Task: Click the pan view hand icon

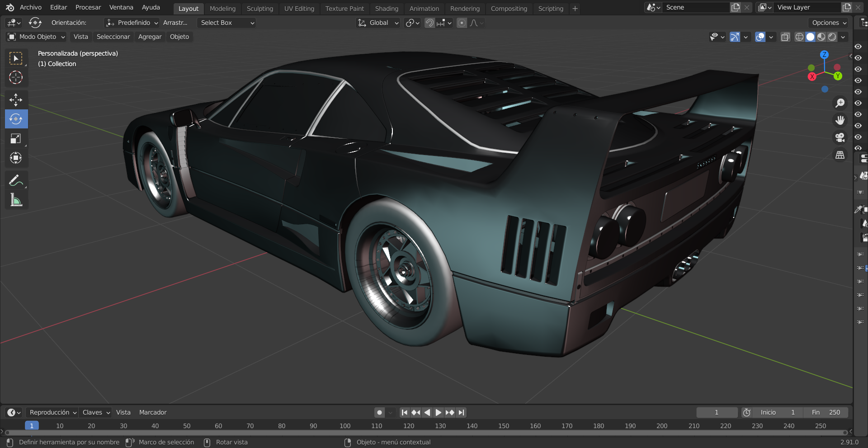Action: click(x=840, y=120)
